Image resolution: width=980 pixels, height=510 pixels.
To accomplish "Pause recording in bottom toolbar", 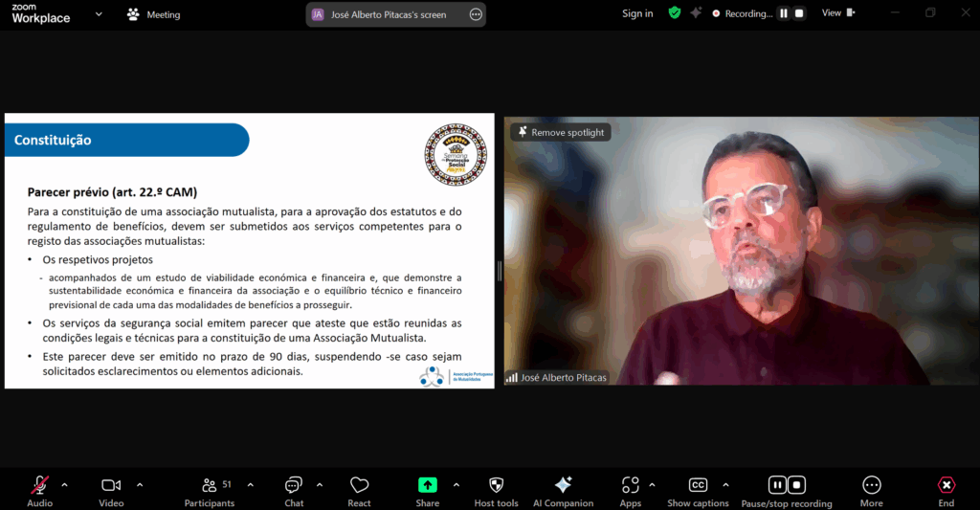I will pyautogui.click(x=777, y=485).
